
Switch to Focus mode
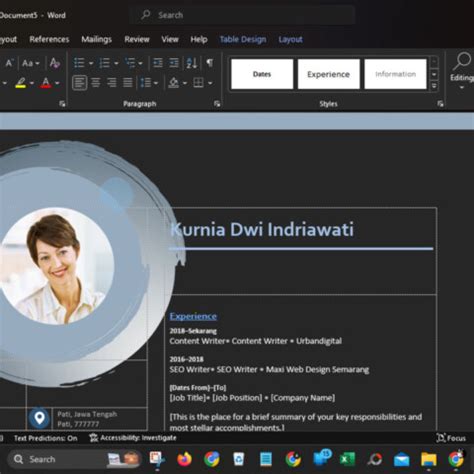pyautogui.click(x=451, y=438)
